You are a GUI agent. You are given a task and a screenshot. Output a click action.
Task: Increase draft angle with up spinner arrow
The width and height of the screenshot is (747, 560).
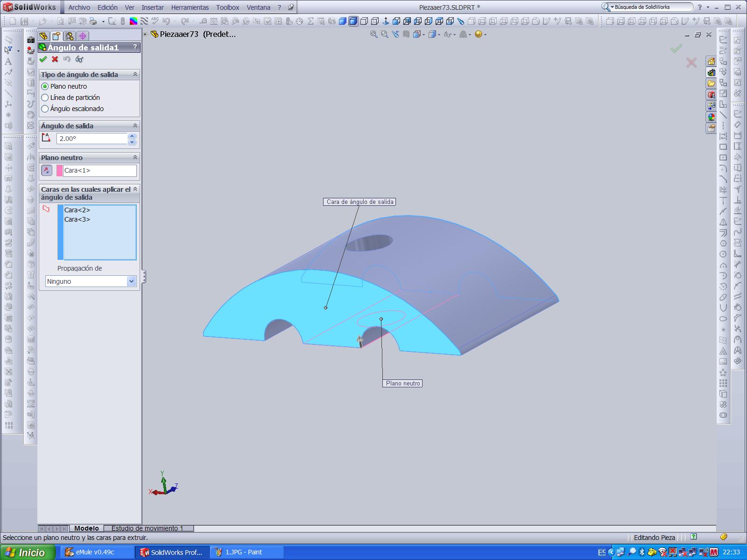click(132, 136)
